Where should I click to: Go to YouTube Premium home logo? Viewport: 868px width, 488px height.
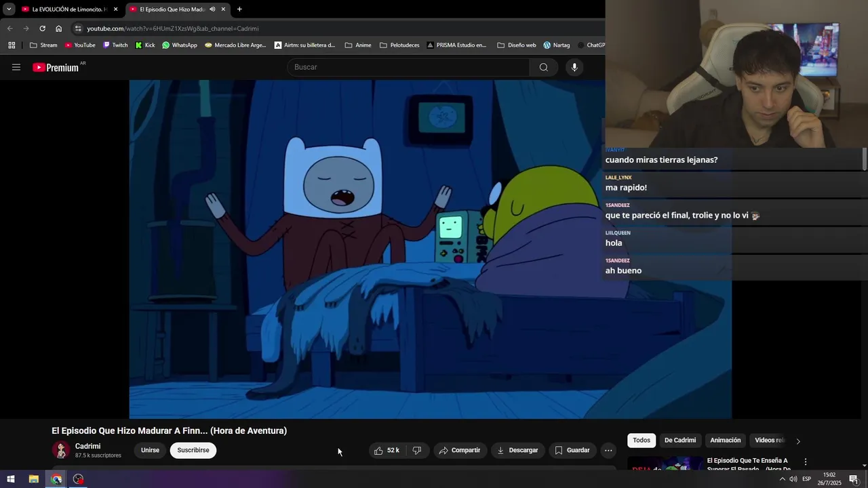click(x=56, y=67)
